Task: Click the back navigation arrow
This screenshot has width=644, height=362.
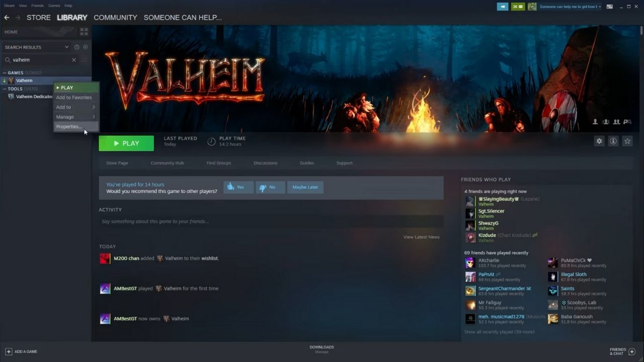Action: 7,17
